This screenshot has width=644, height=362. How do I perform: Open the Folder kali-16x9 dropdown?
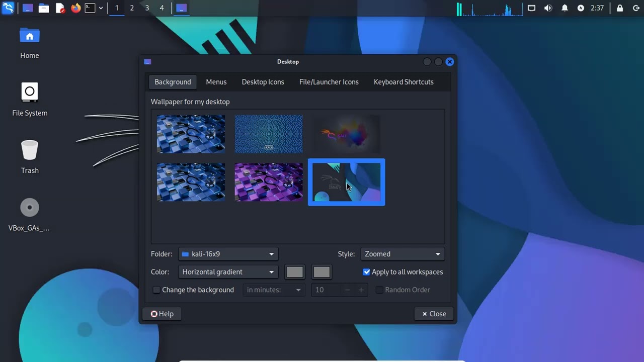pos(228,254)
